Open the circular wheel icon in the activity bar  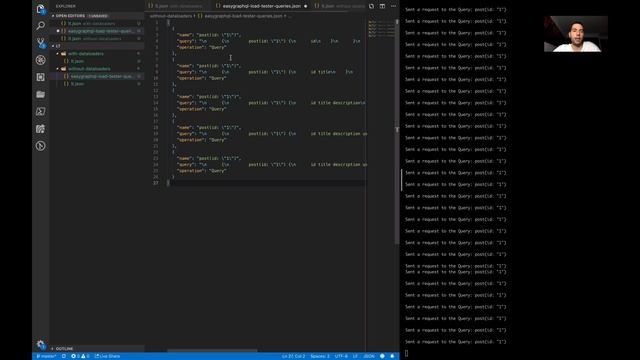[x=40, y=60]
